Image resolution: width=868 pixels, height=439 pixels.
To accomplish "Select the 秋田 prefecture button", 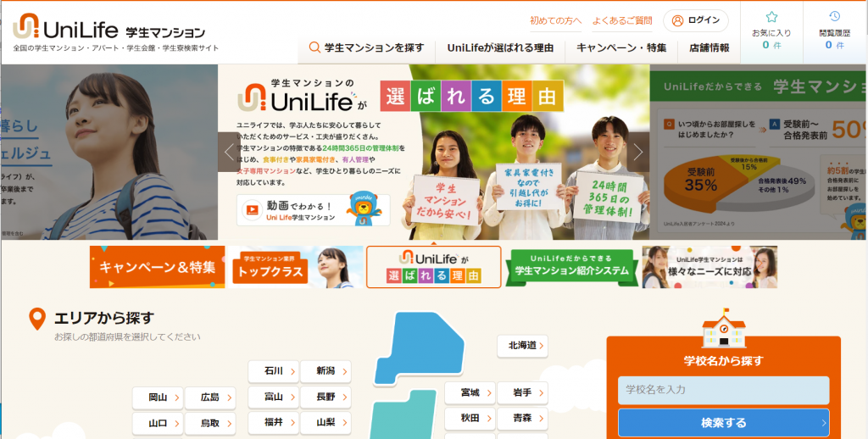I will point(470,419).
